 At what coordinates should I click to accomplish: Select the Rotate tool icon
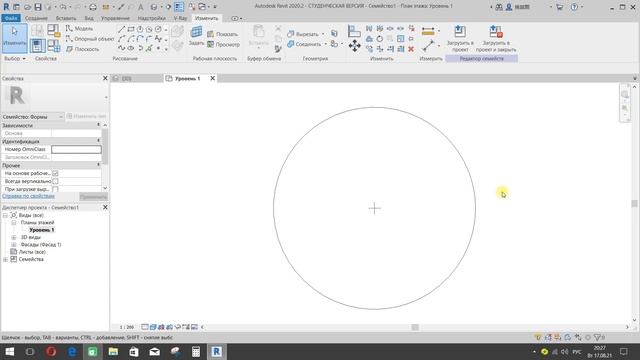pos(380,39)
